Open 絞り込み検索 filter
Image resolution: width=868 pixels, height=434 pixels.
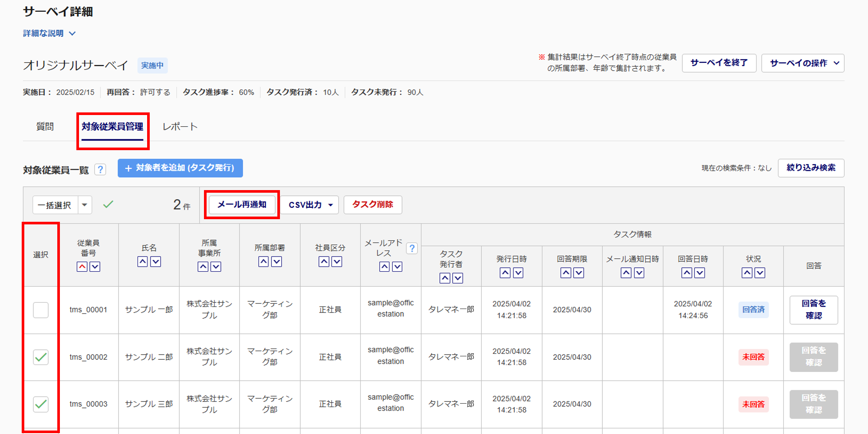coord(811,168)
